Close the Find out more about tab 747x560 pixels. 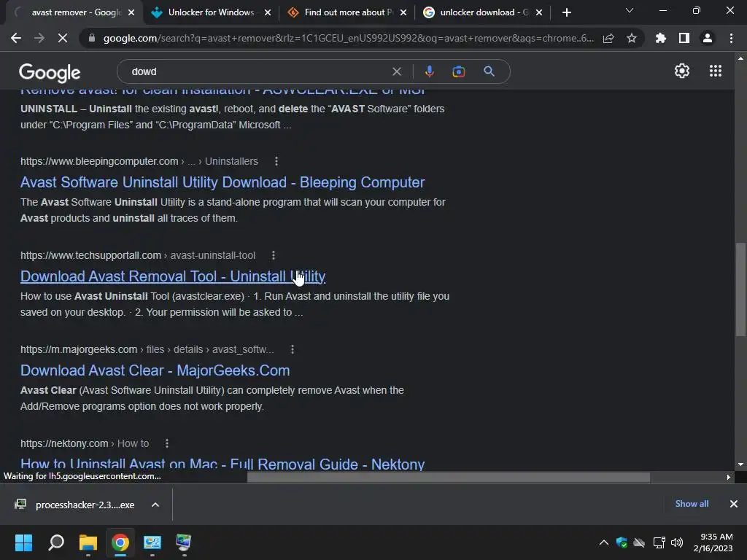tap(403, 12)
